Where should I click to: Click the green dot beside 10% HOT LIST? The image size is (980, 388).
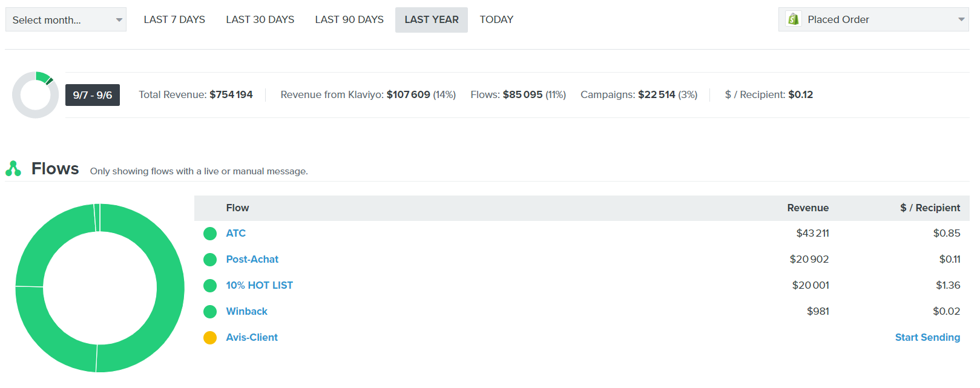[x=210, y=286]
